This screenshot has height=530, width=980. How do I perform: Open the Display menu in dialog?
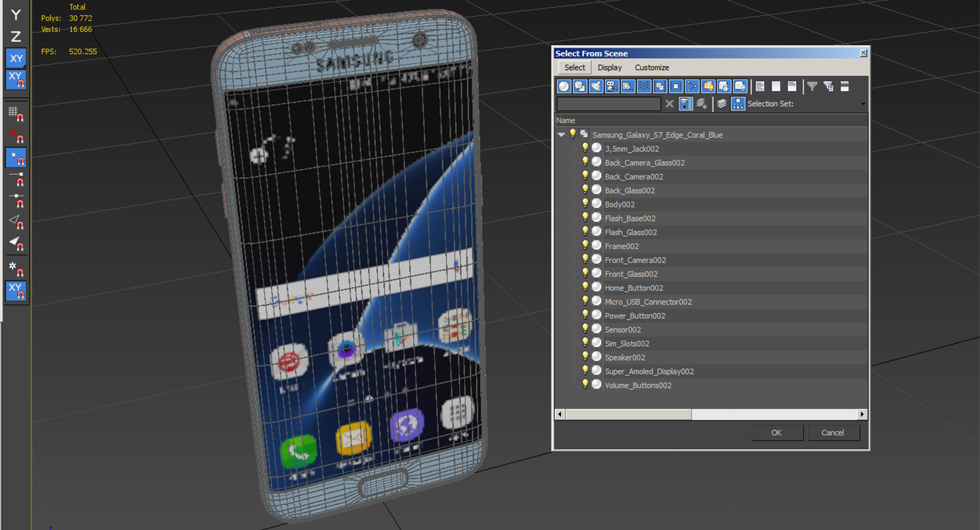pyautogui.click(x=610, y=68)
